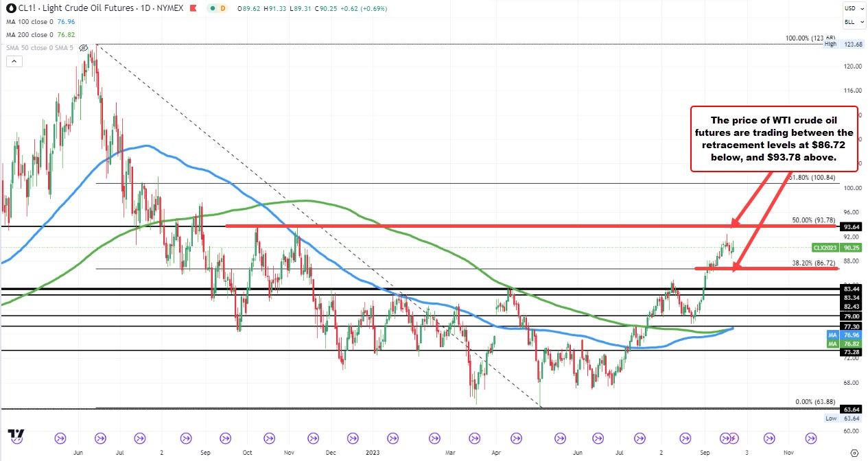Select the 38.20% (86.72) Fibonacci label

coord(812,263)
